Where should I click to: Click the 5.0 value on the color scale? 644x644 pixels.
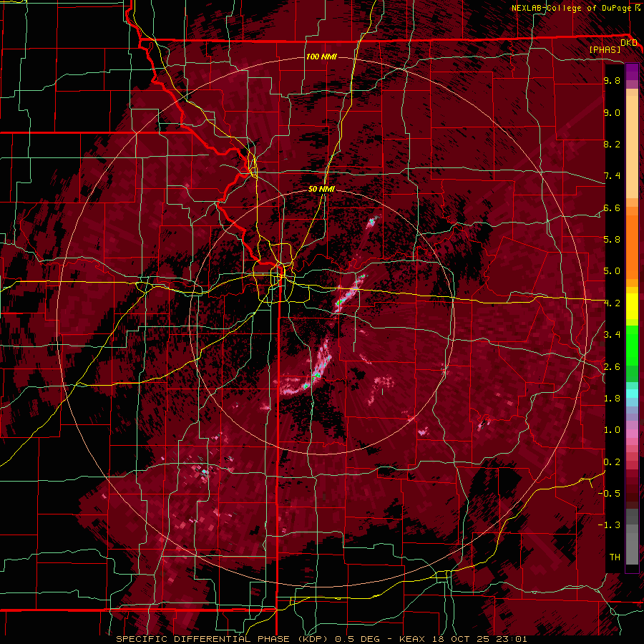click(612, 271)
